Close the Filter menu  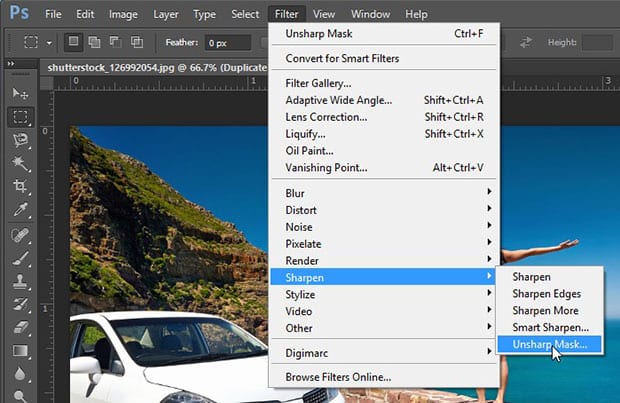287,14
